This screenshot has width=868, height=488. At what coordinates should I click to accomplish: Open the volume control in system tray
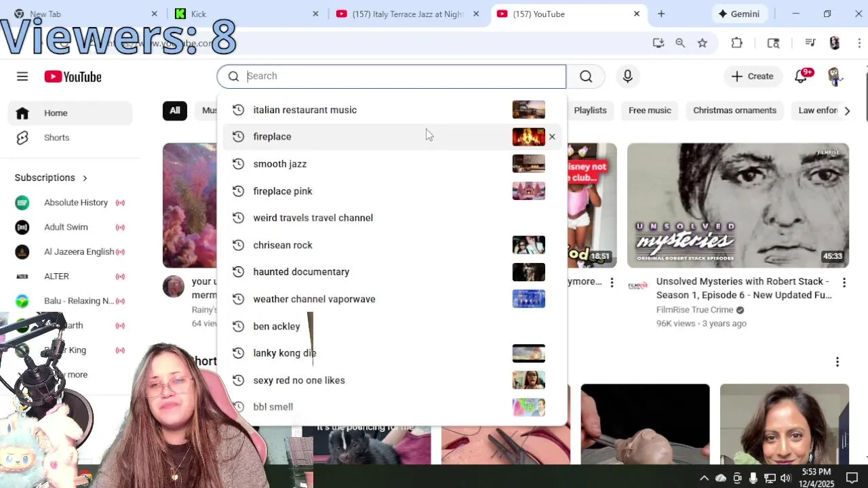[786, 478]
